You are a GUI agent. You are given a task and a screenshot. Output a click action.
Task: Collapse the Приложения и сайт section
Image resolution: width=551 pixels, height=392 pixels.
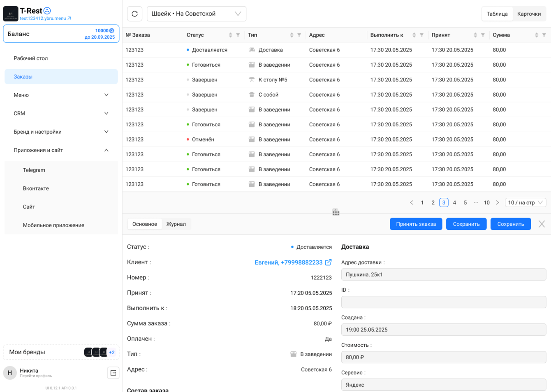point(61,150)
